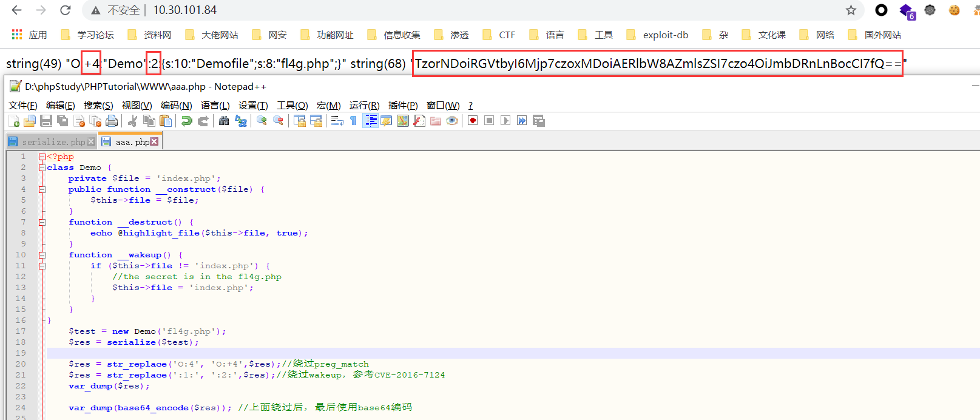Screen dimensions: 980x420
Task: Close the aaa.php tab
Action: click(x=154, y=141)
